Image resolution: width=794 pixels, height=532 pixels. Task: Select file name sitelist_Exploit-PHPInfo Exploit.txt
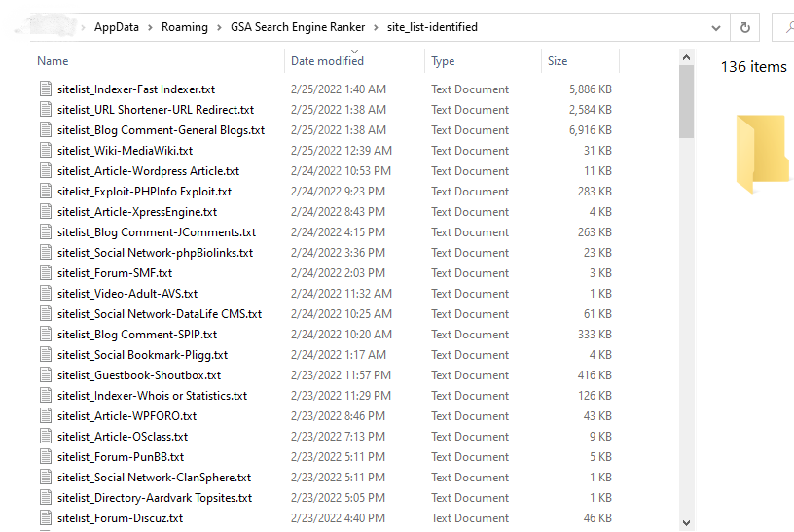(144, 192)
